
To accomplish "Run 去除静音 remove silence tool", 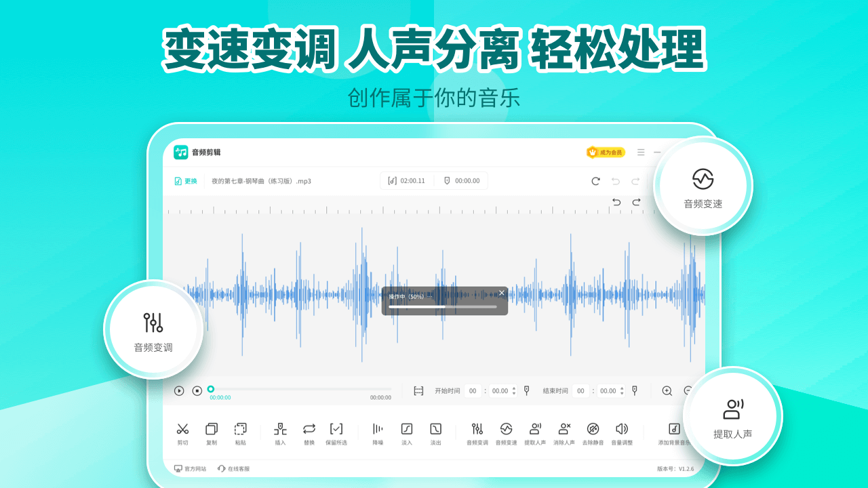I will [593, 433].
